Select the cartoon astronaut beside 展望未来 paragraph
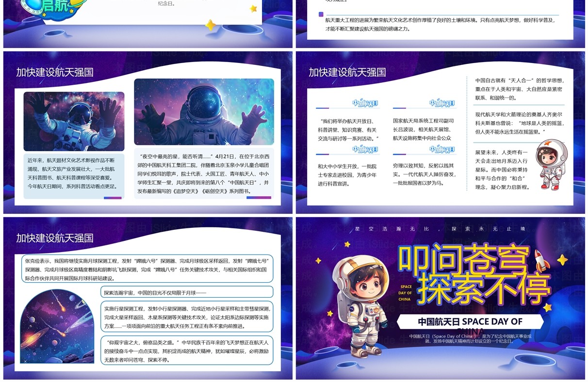 coord(551,165)
